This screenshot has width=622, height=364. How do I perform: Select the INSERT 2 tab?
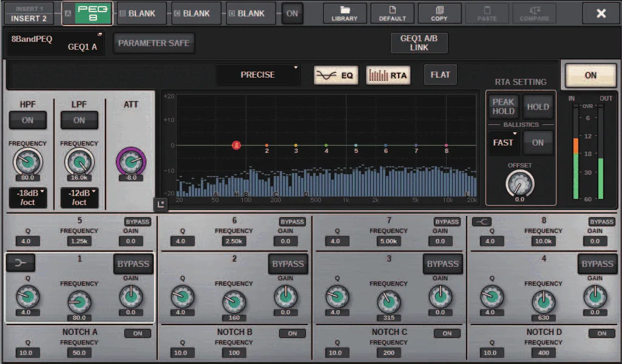point(29,13)
